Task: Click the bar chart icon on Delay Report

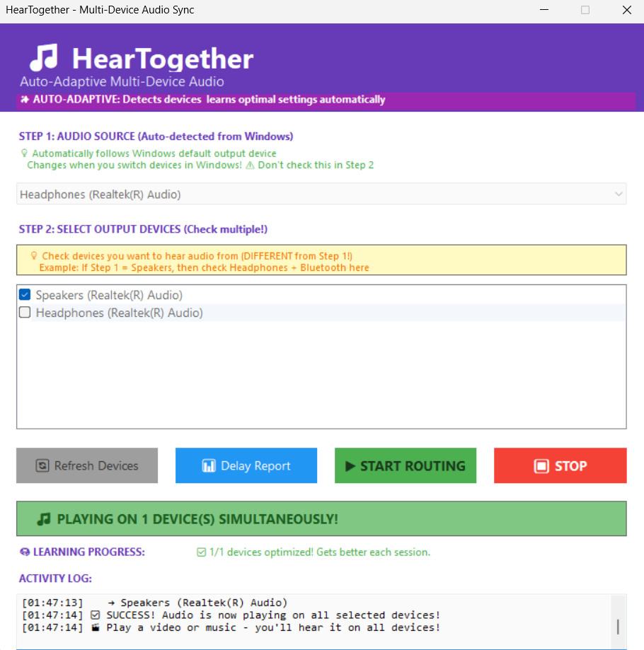Action: pos(209,465)
